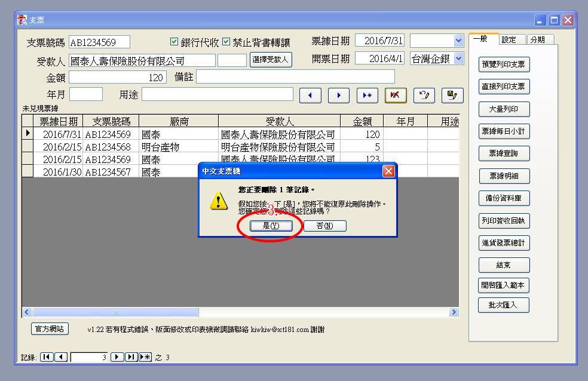Open 官方網站 link button
Viewport: 588px width, 381px height.
click(50, 329)
